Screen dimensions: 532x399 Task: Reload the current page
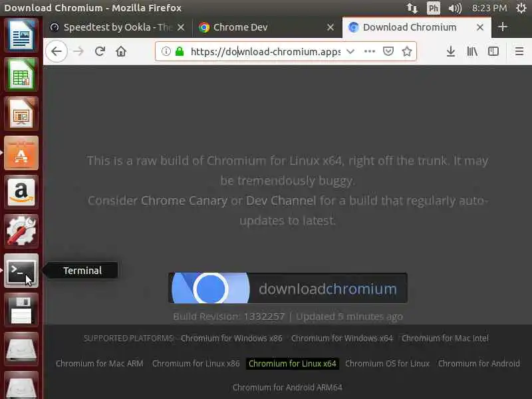coord(100,51)
